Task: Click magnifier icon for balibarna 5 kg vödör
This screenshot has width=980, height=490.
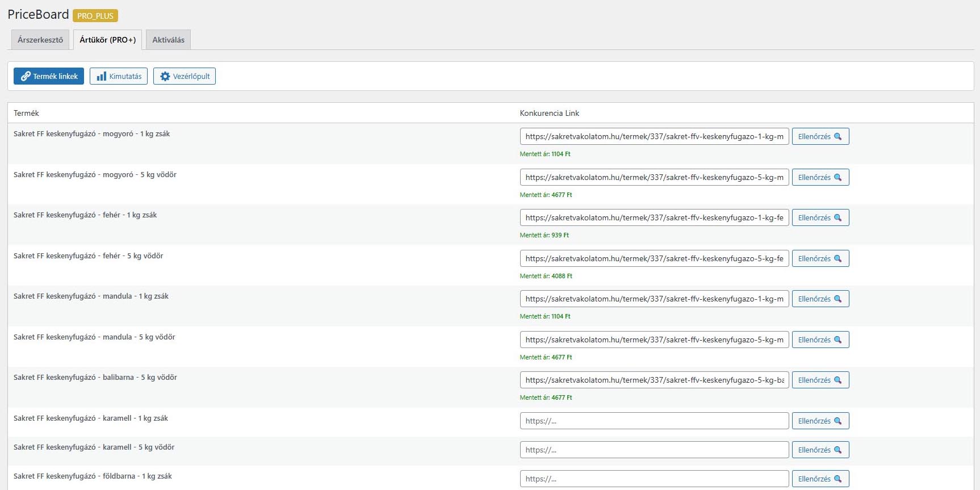Action: (837, 380)
